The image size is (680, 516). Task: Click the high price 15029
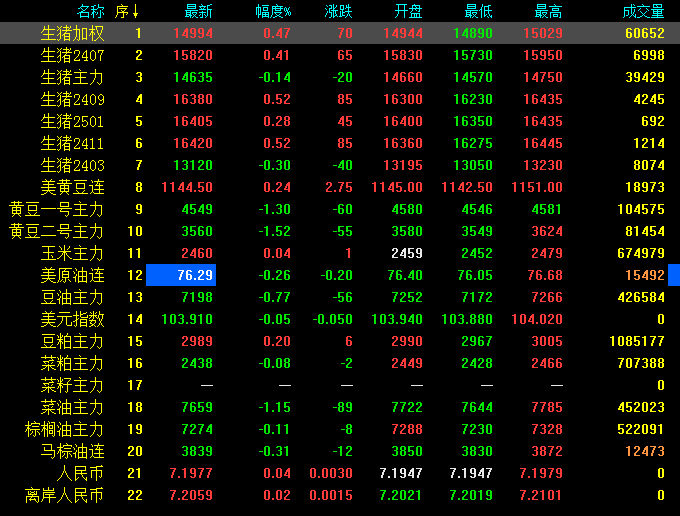tap(543, 33)
